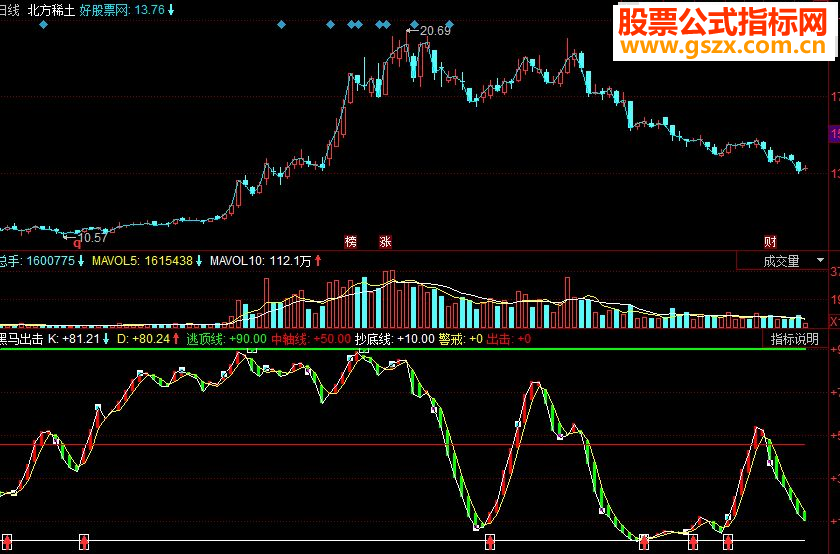Click the 好股票网: 13.76 value
Viewport: 840px width, 554px height.
pos(126,10)
